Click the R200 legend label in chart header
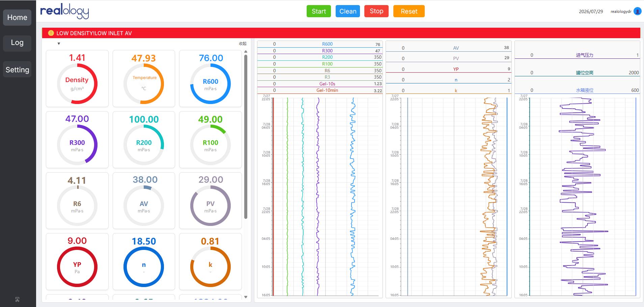The image size is (644, 307). click(327, 57)
